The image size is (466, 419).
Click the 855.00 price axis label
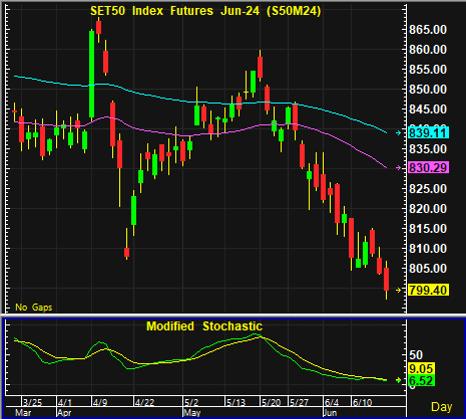428,70
